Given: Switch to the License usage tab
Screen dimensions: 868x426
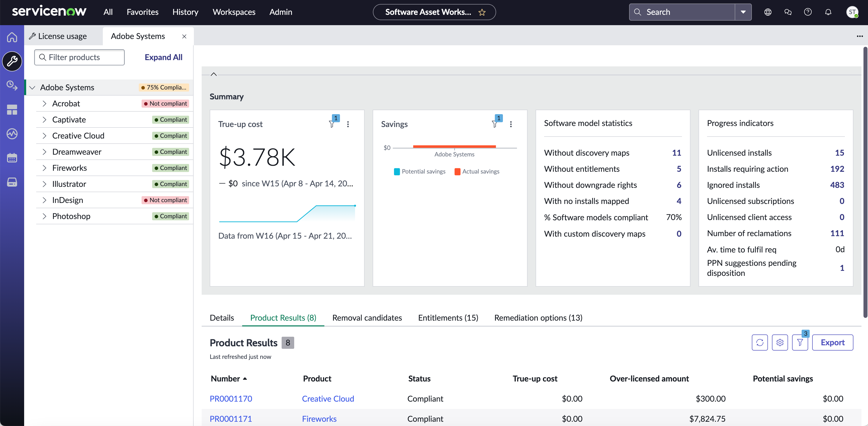Looking at the screenshot, I should tap(63, 36).
